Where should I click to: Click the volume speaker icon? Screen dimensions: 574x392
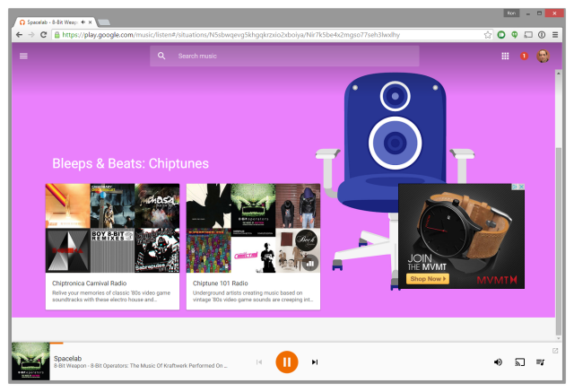(498, 362)
